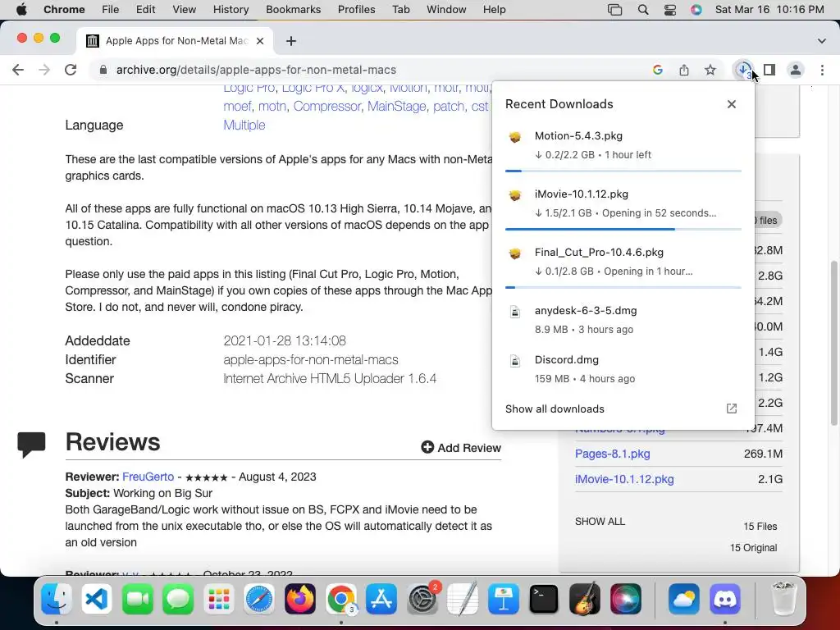Image resolution: width=840 pixels, height=630 pixels.
Task: Click the menu bar date and time
Action: pyautogui.click(x=769, y=10)
